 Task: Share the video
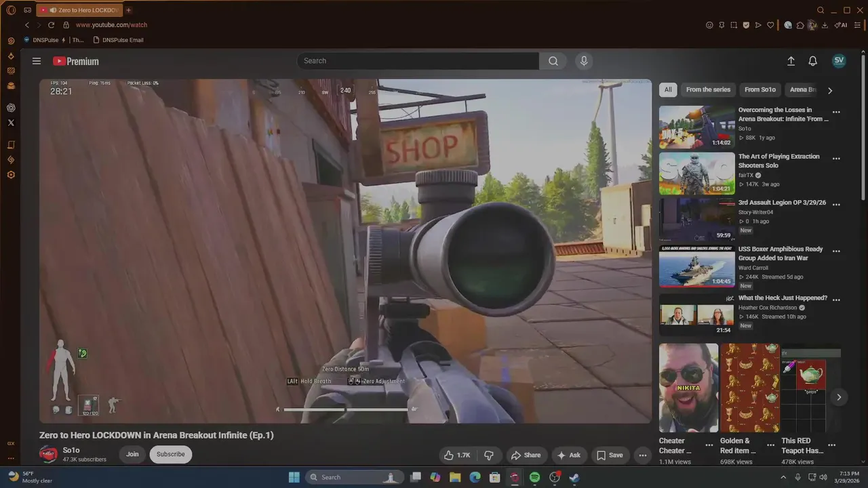click(x=526, y=455)
